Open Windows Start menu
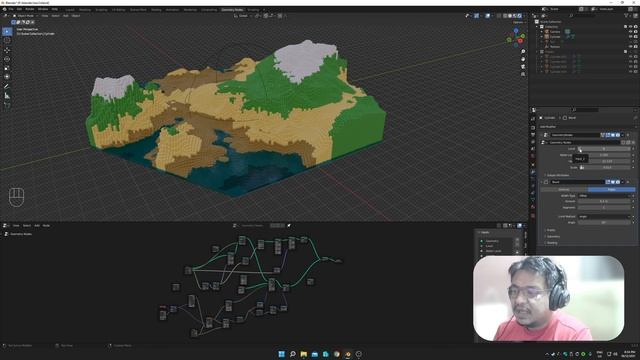This screenshot has height=360, width=640. [282, 354]
